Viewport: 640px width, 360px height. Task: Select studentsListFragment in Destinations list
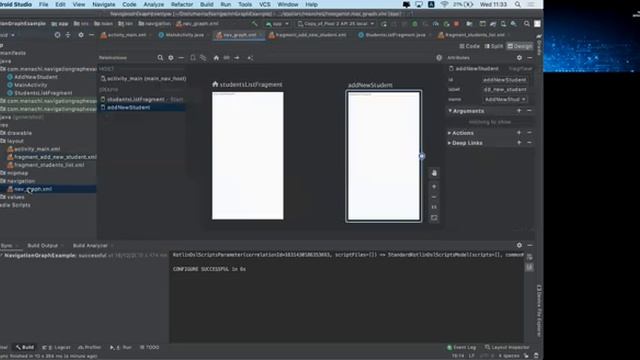click(x=142, y=99)
